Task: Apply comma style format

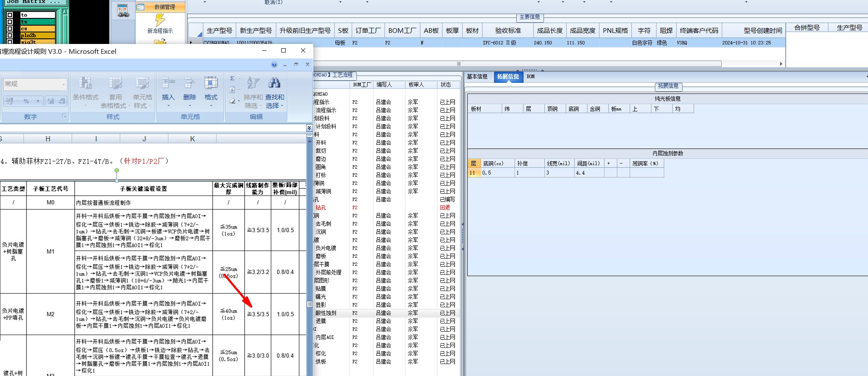Action: coord(38,101)
